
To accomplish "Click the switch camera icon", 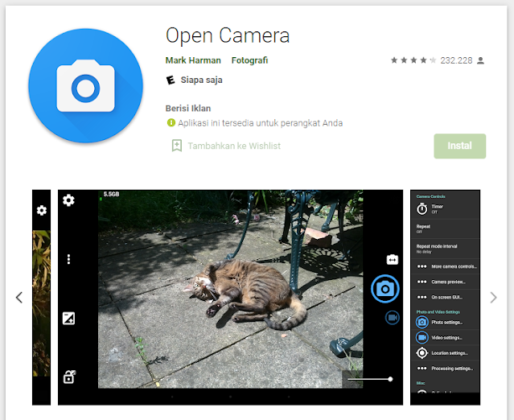I will click(x=393, y=260).
